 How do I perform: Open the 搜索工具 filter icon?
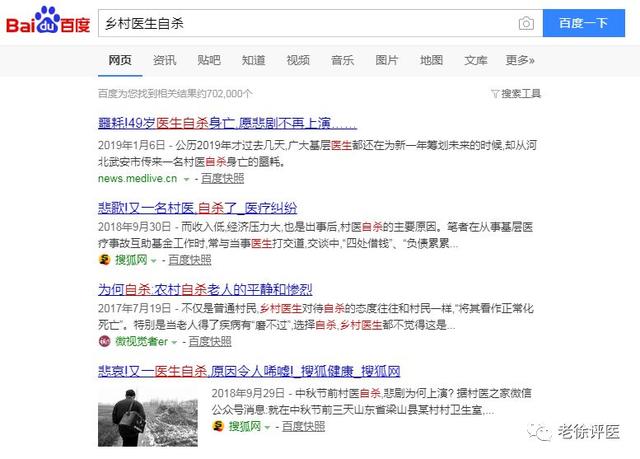pyautogui.click(x=495, y=94)
